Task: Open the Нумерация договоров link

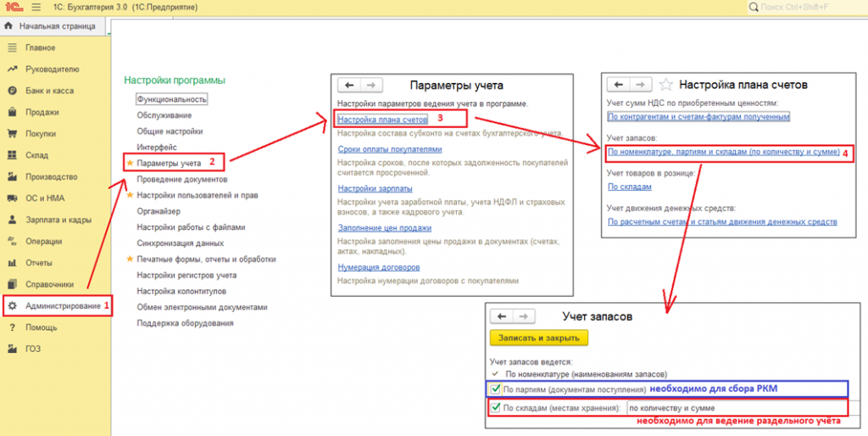Action: point(379,267)
